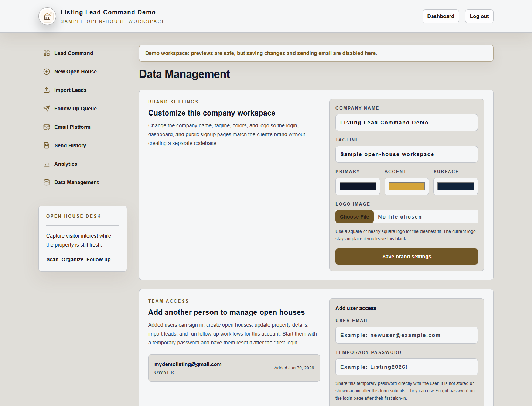The image size is (532, 406).
Task: Click the 'Add user access' label
Action: (356, 308)
